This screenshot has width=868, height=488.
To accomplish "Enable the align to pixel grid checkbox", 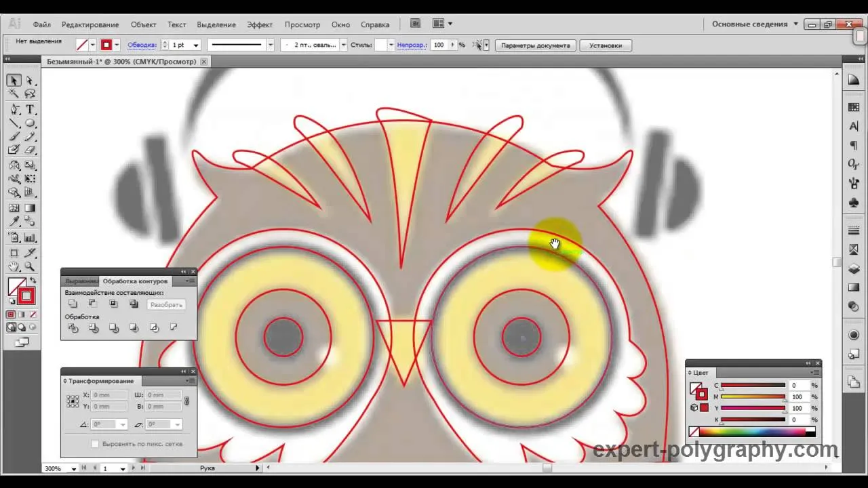I will 95,444.
